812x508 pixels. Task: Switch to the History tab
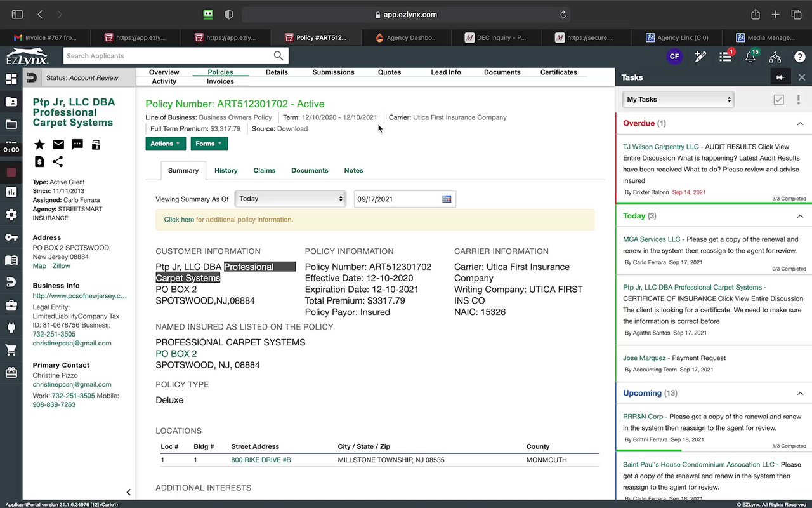click(x=226, y=170)
